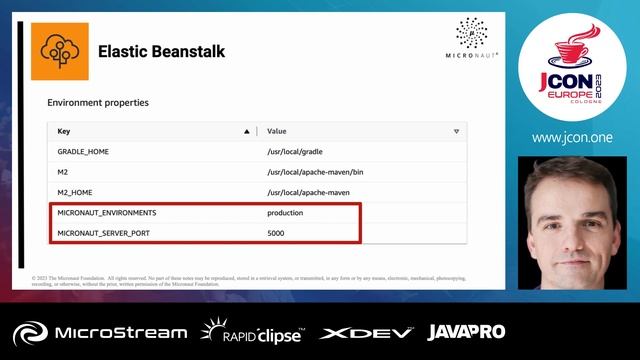Image resolution: width=640 pixels, height=360 pixels.
Task: Select the MICRONAUT_ENVIRONMENTS key cell
Action: pyautogui.click(x=107, y=213)
